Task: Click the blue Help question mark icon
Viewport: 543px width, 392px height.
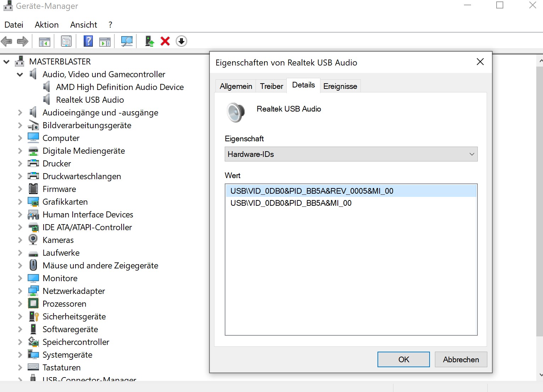Action: 88,41
